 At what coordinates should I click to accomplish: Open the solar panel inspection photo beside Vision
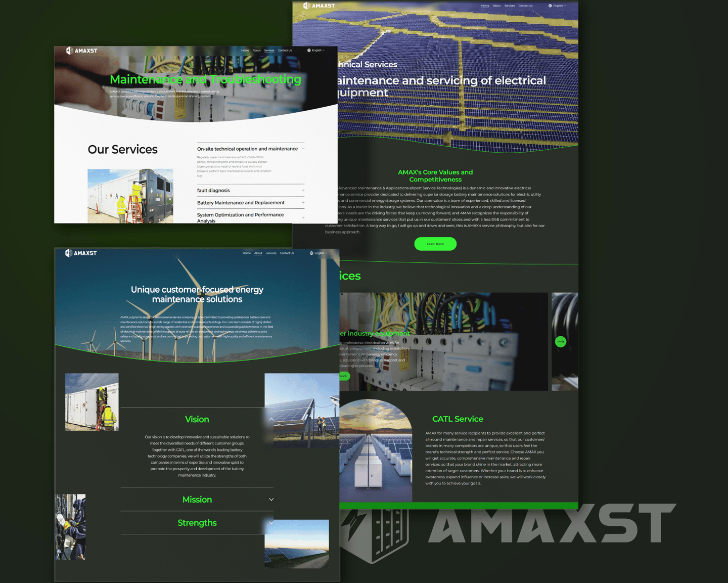pos(302,410)
